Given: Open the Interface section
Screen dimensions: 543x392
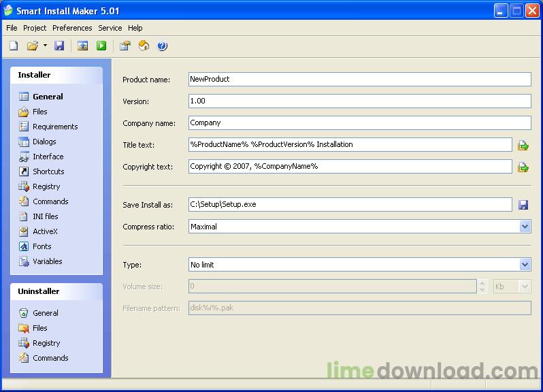Looking at the screenshot, I should (42, 157).
